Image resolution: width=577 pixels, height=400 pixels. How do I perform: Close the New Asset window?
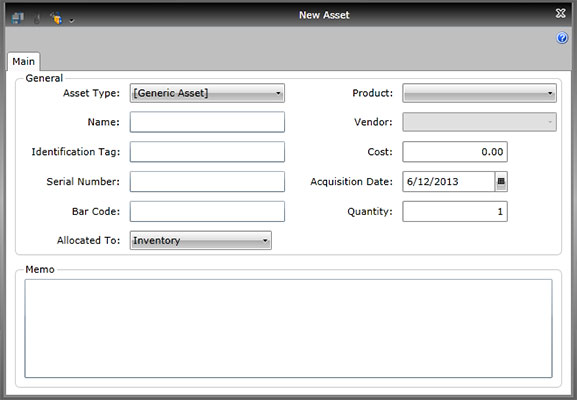click(x=560, y=14)
